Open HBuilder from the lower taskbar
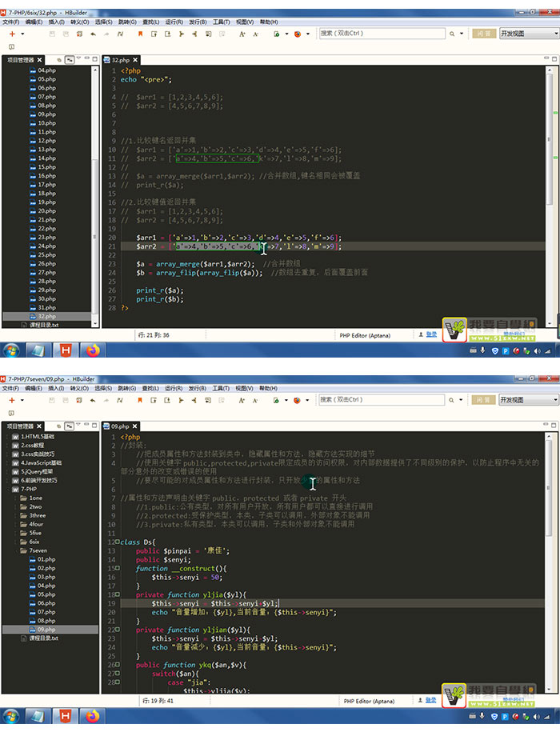This screenshot has height=732, width=560. 66,716
